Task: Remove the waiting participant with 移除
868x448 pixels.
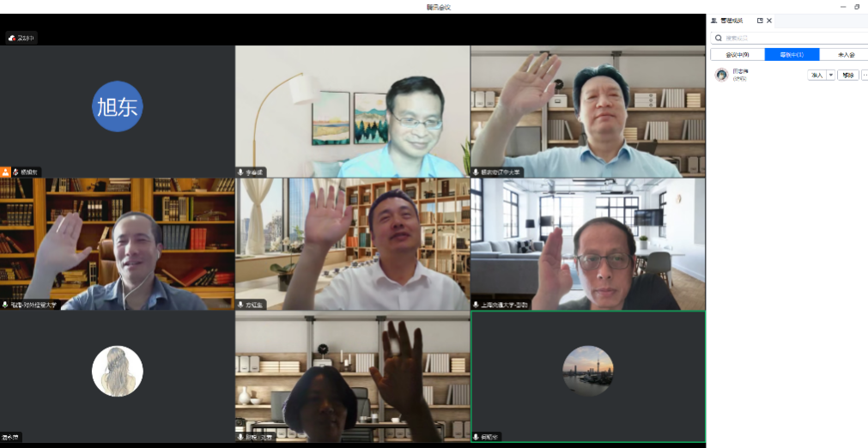Action: click(848, 76)
